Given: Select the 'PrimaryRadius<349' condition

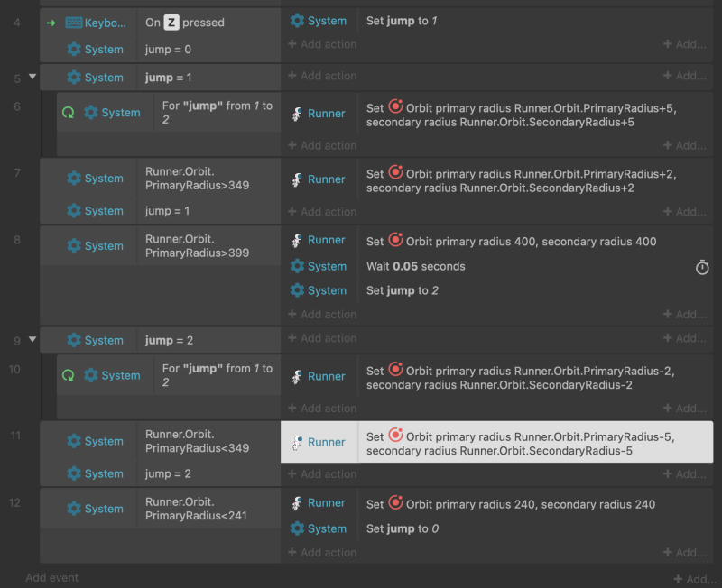Looking at the screenshot, I should click(x=197, y=441).
